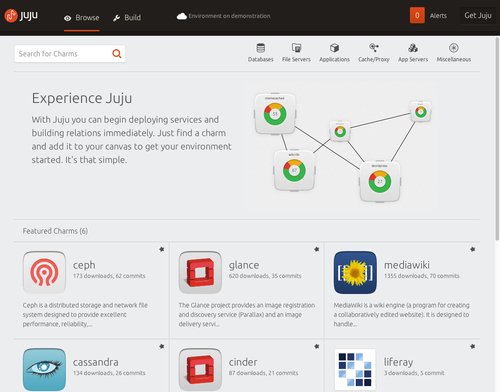Click the mediawiki charm title
The height and width of the screenshot is (392, 500).
[x=407, y=265]
